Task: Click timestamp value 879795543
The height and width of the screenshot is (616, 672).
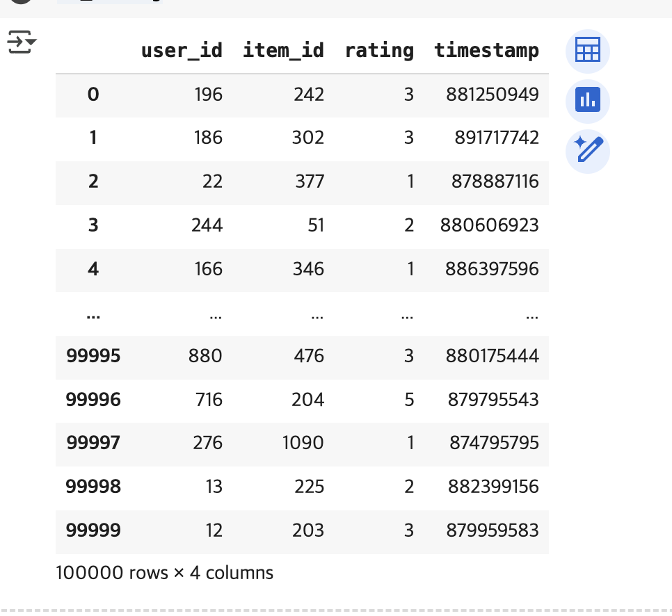Action: point(493,400)
